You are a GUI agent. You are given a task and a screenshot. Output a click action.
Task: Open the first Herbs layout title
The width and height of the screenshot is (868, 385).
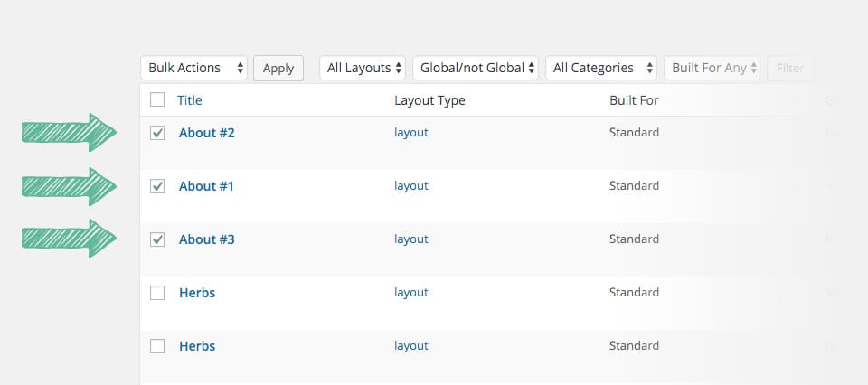pos(197,293)
